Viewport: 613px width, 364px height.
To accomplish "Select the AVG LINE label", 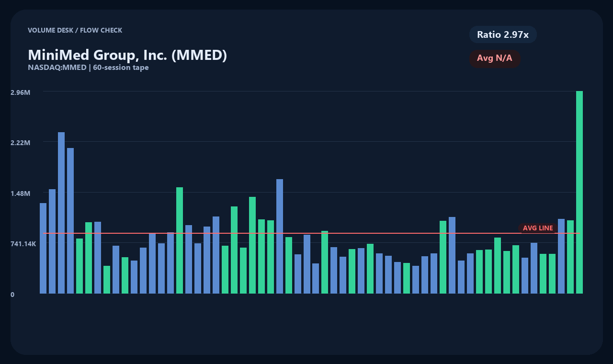I will 538,228.
